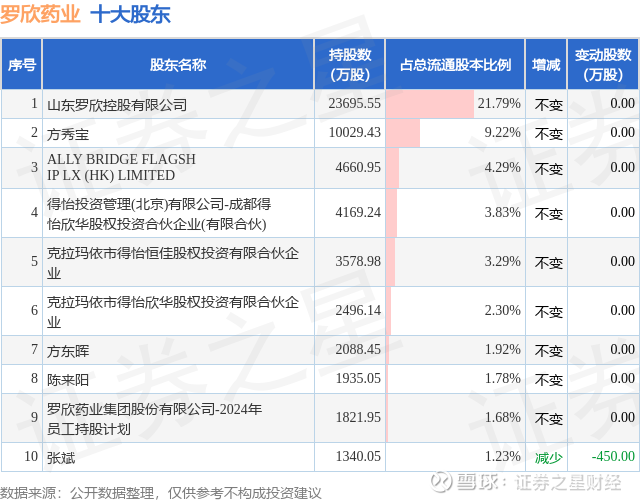Click shareholder 山东罗欣控股有限公司
Viewport: 640px width, 502px height.
point(117,105)
